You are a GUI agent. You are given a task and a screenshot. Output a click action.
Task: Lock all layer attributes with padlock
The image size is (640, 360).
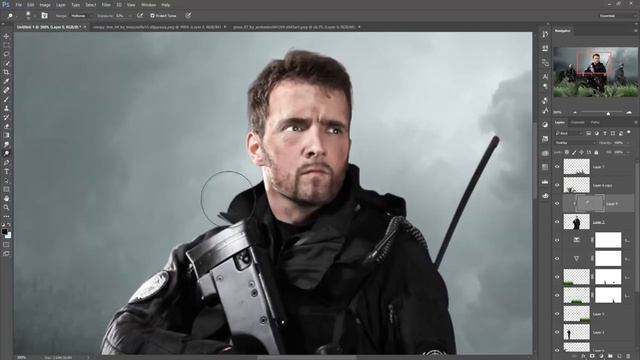click(x=596, y=152)
